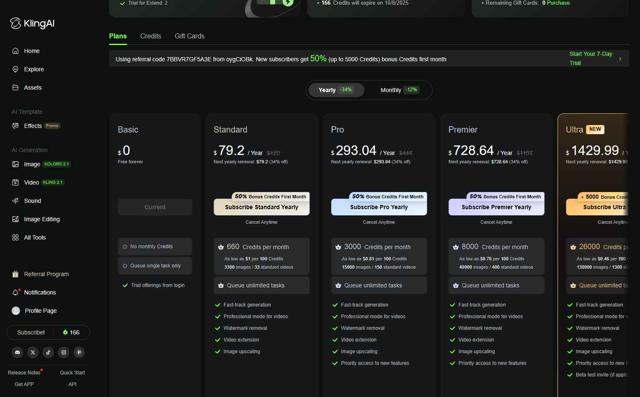
Task: Open the Sound generation icon
Action: coord(16,201)
